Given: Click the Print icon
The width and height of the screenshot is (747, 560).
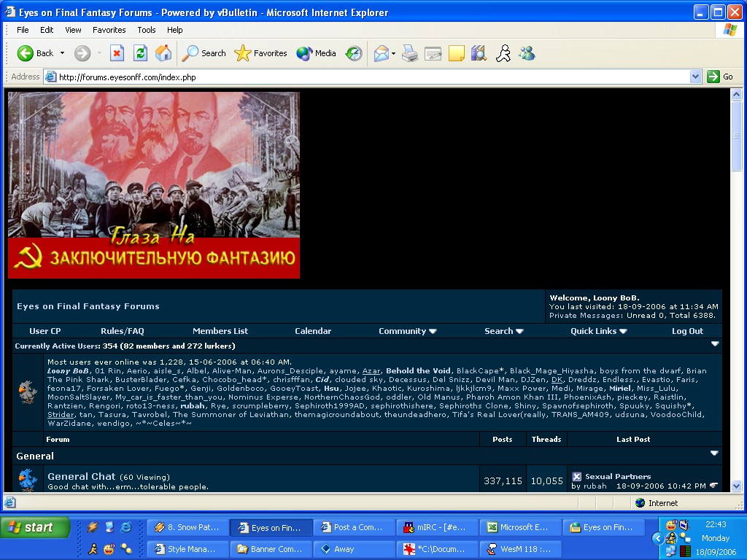Looking at the screenshot, I should point(410,53).
